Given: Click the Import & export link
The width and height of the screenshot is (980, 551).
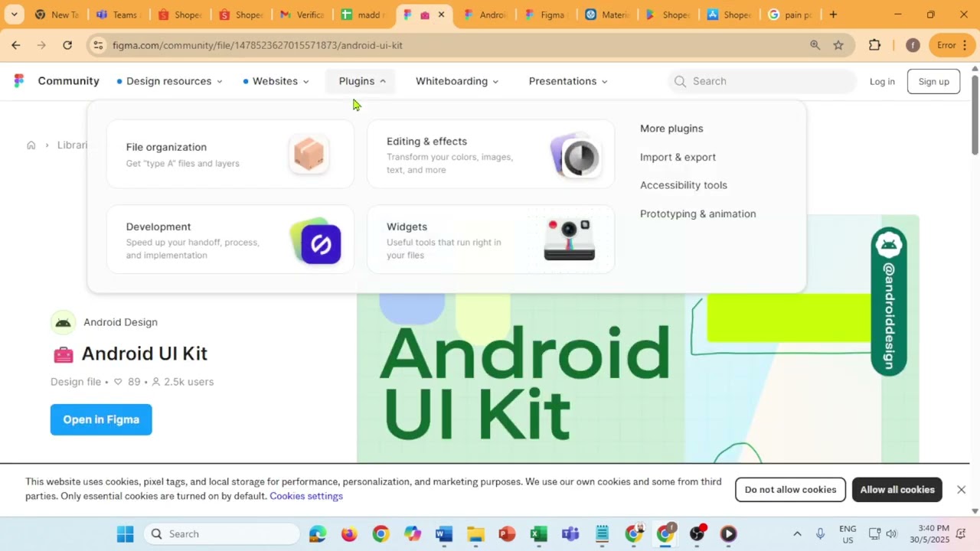Looking at the screenshot, I should pyautogui.click(x=678, y=157).
